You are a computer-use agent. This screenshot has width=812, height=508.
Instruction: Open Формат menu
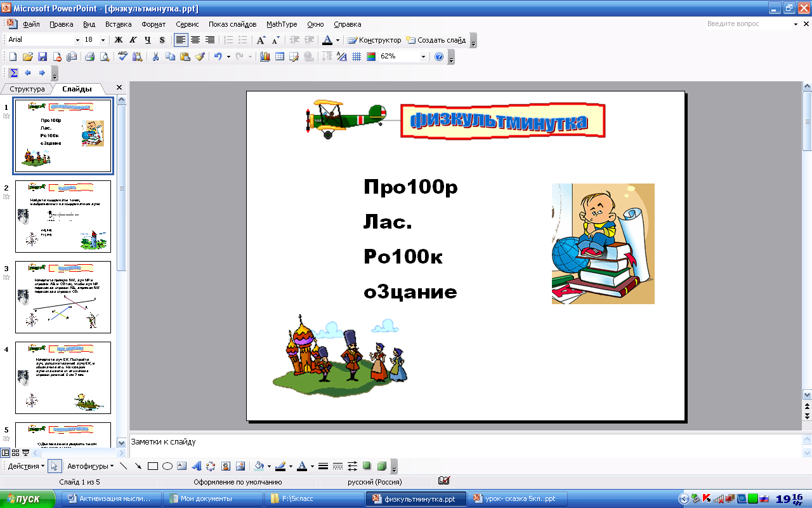[154, 24]
